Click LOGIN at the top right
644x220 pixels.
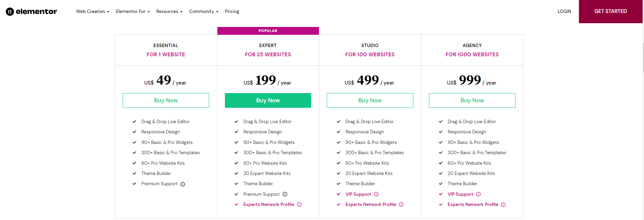pyautogui.click(x=564, y=11)
